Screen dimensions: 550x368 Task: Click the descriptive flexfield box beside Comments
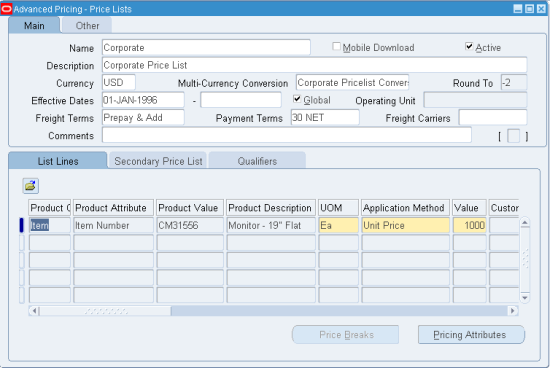click(x=514, y=136)
